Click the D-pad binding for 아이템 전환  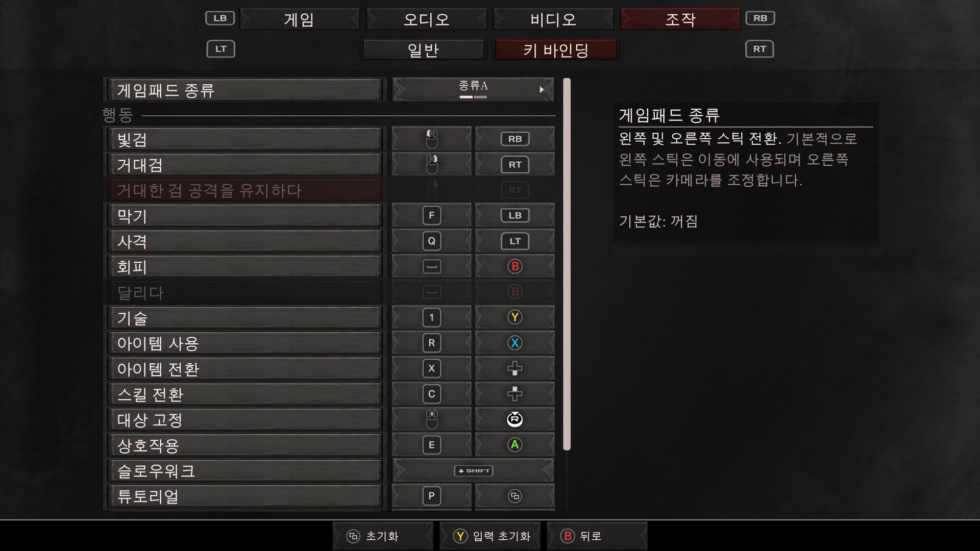(x=515, y=368)
